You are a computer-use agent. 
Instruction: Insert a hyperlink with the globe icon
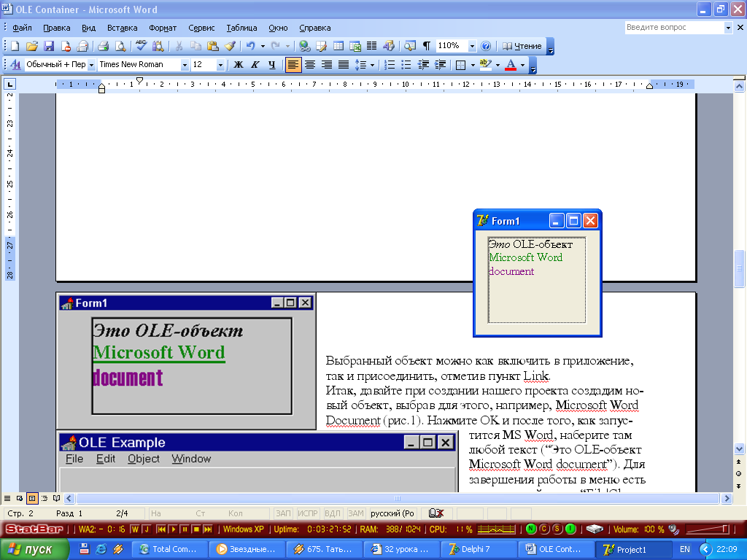[304, 46]
